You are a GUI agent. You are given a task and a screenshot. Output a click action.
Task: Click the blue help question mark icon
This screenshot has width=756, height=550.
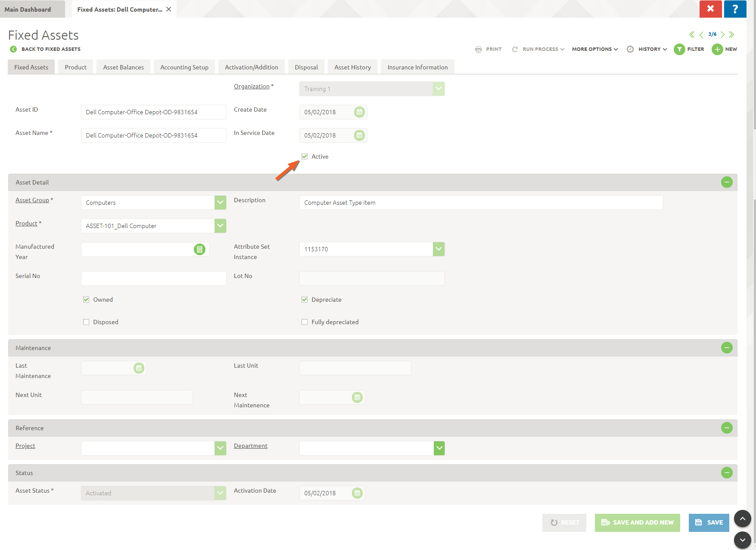click(735, 9)
